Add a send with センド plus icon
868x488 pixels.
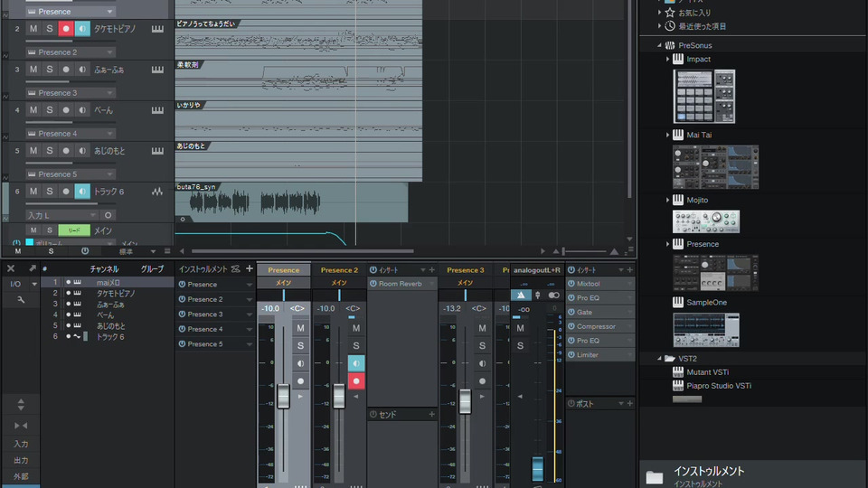click(x=432, y=414)
